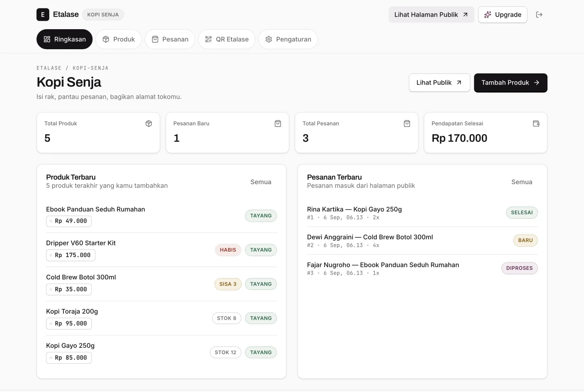Screen dimensions: 584x392
Task: Click the sparkle icon on Upgrade
Action: pos(488,15)
